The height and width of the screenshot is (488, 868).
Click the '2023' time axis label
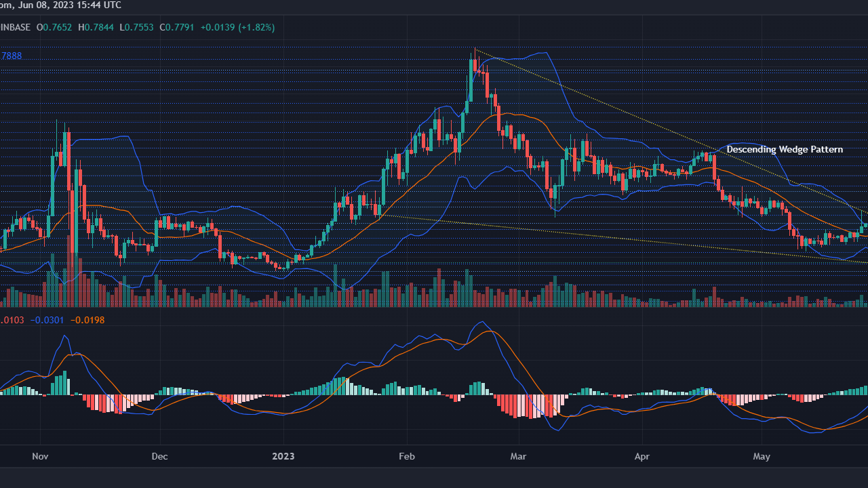283,456
